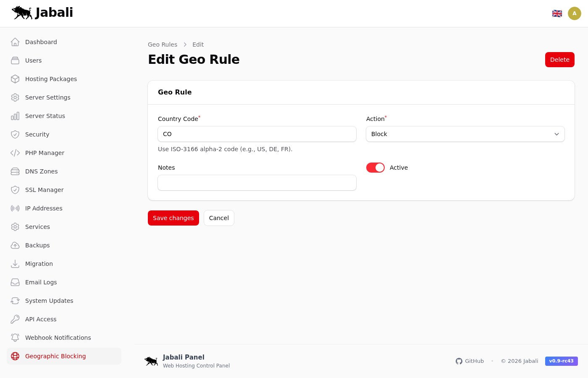Click the API Access key icon
The image size is (588, 378).
pos(15,319)
